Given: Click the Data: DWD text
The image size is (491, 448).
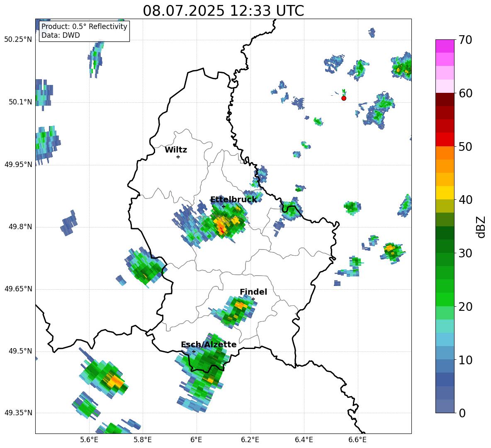Looking at the screenshot, I should (x=61, y=35).
